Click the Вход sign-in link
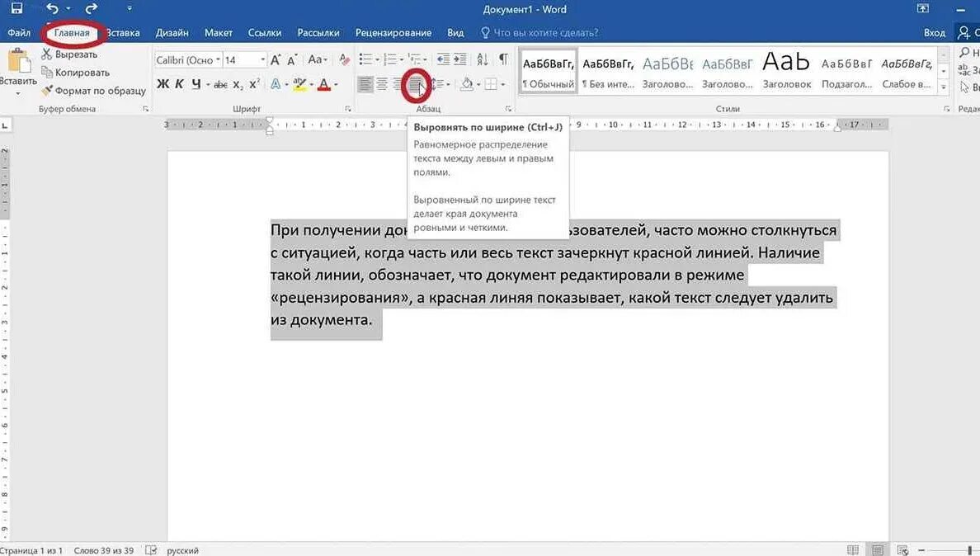Viewport: 980px width, 556px height. point(934,32)
